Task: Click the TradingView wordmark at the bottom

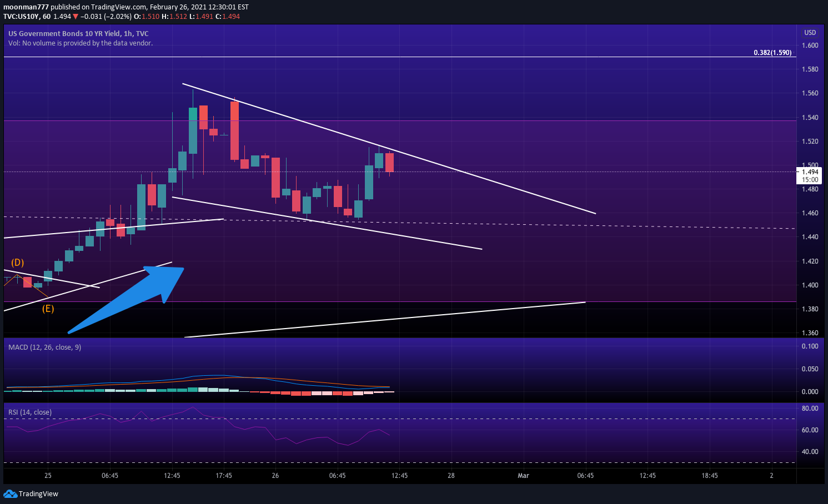Action: (x=38, y=494)
